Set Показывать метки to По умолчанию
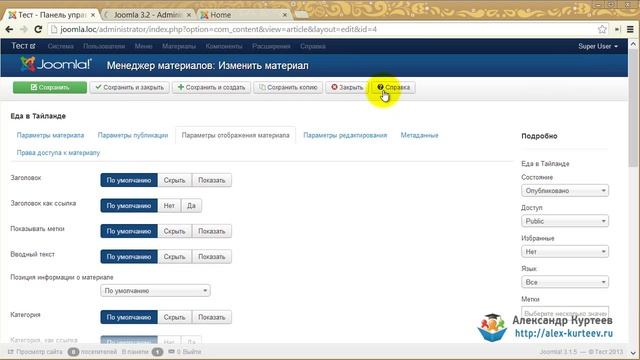This screenshot has width=640, height=360. tap(129, 231)
